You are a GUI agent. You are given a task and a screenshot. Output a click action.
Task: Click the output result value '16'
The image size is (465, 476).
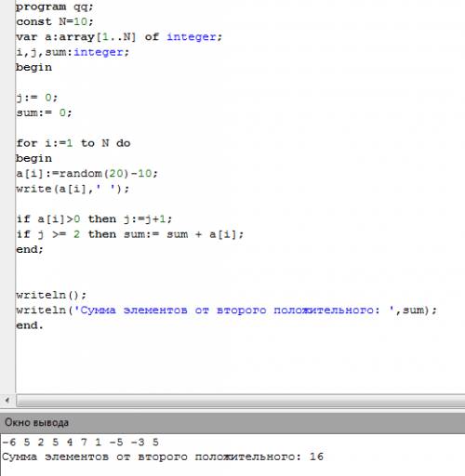click(316, 456)
